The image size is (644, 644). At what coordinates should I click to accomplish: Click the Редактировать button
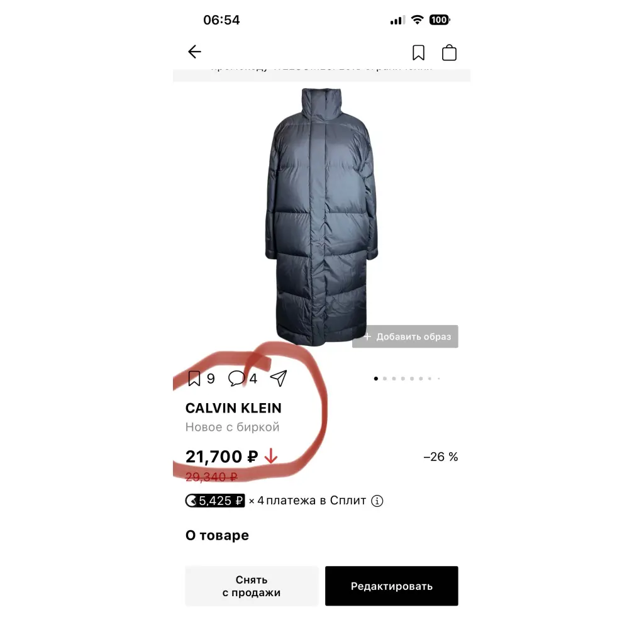[391, 586]
